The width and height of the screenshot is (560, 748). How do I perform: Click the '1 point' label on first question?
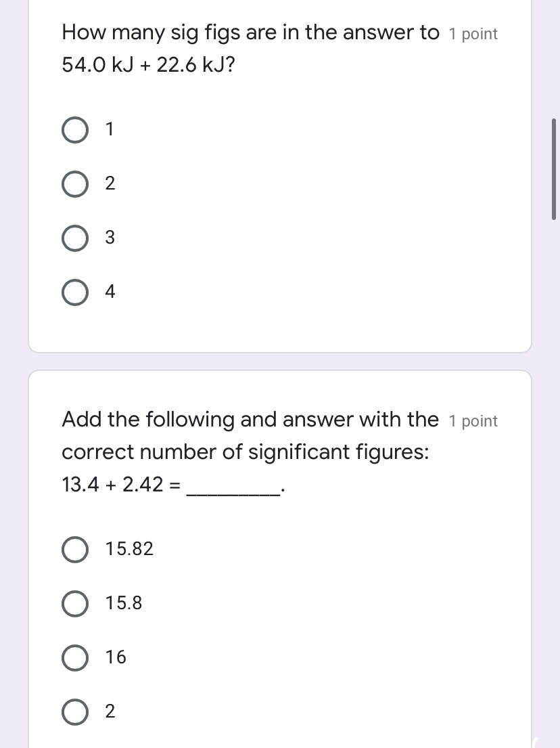[x=473, y=33]
